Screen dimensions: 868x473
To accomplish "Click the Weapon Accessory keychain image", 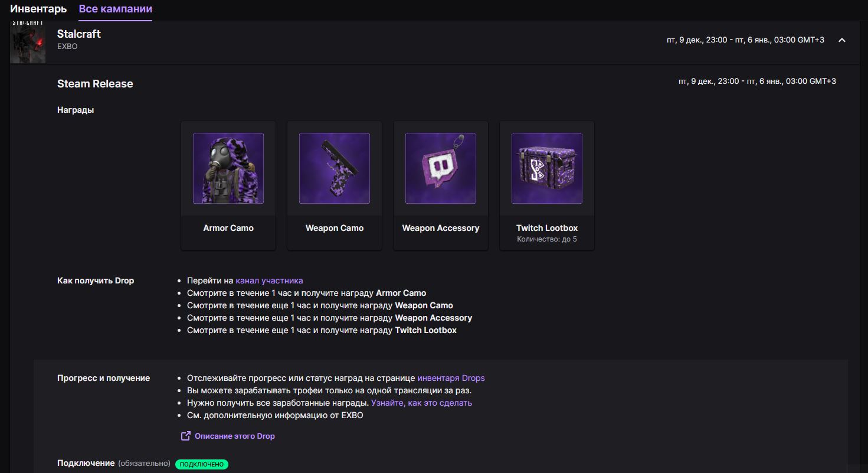I will (441, 168).
